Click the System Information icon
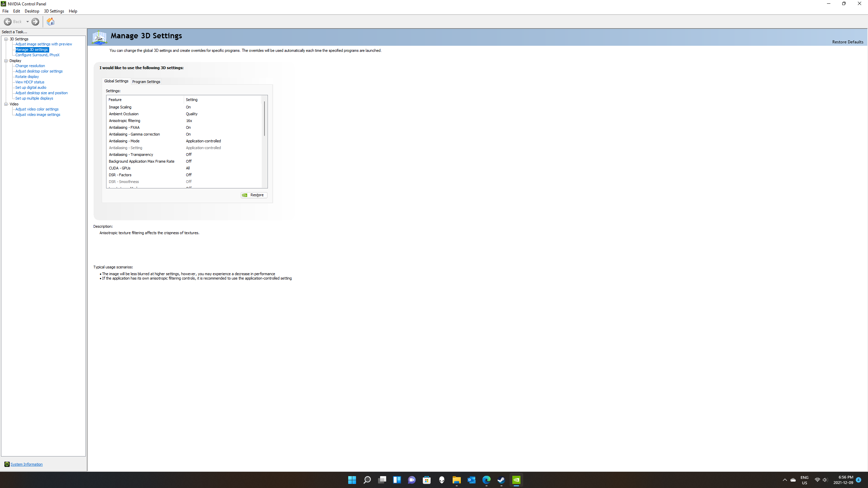Screen dimensions: 868x488 tap(7, 464)
